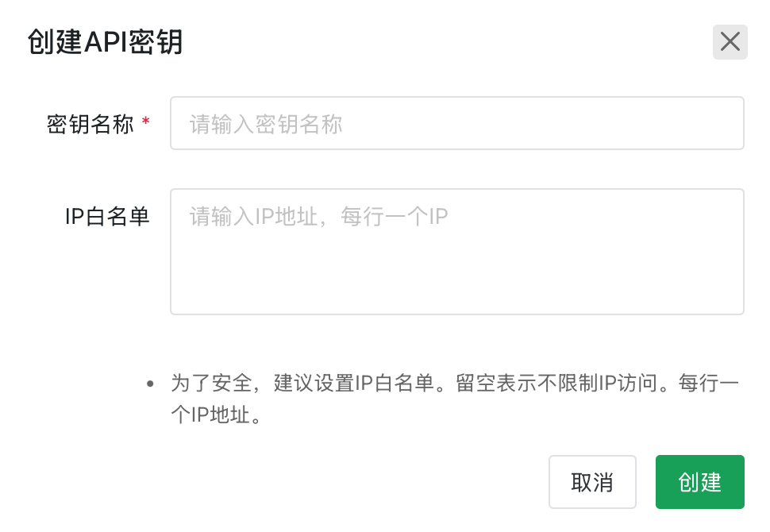This screenshot has width=770, height=532.
Task: Select the green 创建 action button
Action: pos(699,482)
